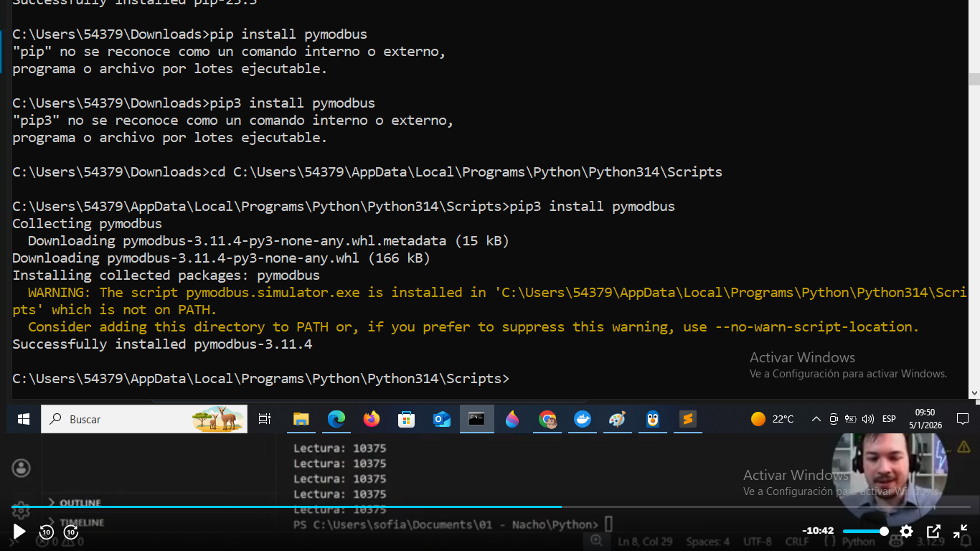
Task: Exit fullscreen mode in video player
Action: click(x=960, y=532)
